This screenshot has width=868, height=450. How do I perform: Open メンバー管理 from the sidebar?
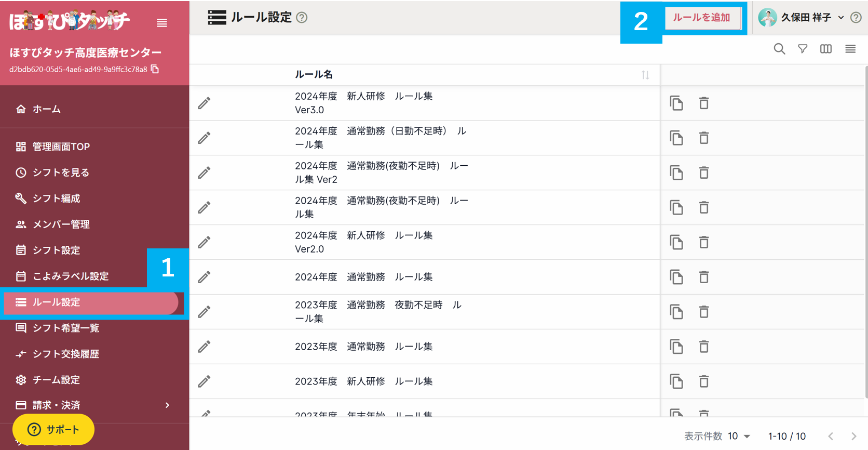click(x=61, y=224)
